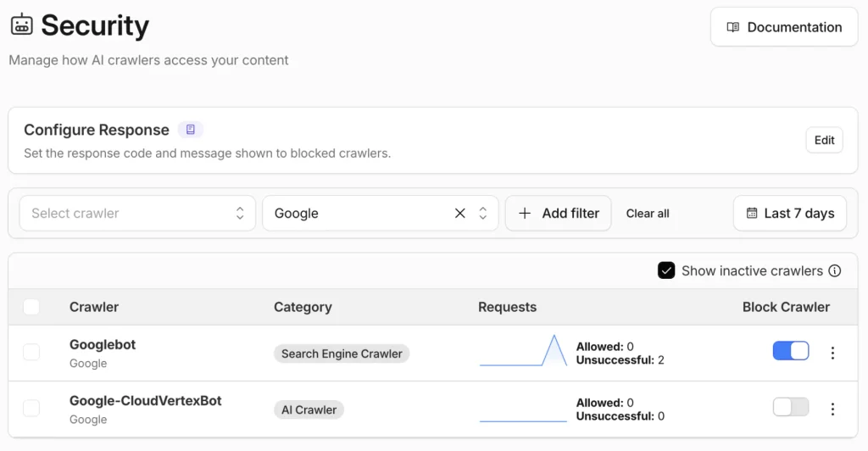
Task: Open the Select crawler dropdown
Action: (137, 213)
